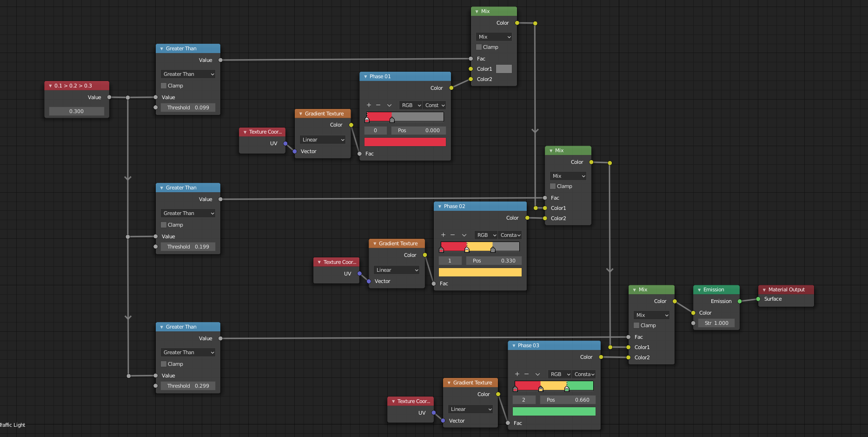Collapse the Phase 01 node

(365, 76)
